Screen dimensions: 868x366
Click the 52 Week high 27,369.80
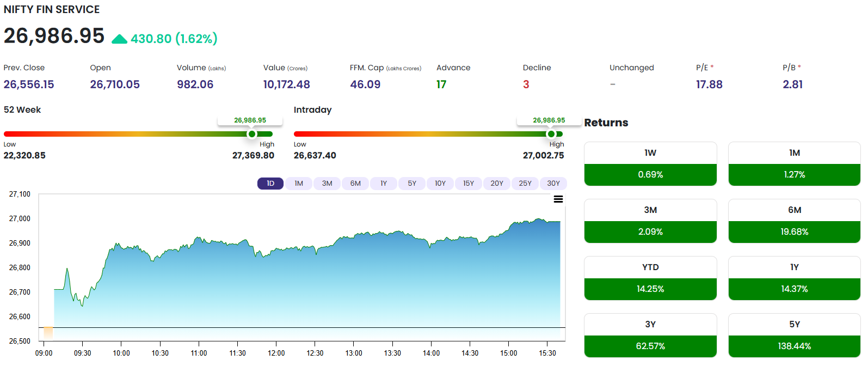click(253, 156)
